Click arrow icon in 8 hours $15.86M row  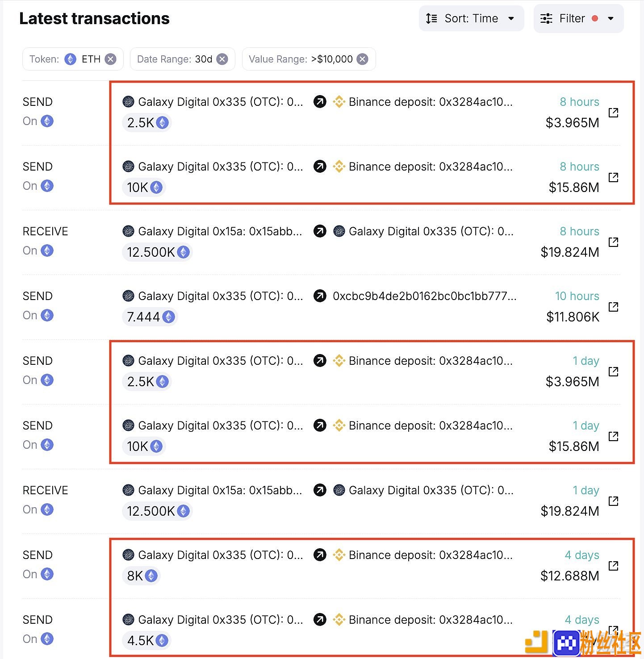[x=320, y=167]
